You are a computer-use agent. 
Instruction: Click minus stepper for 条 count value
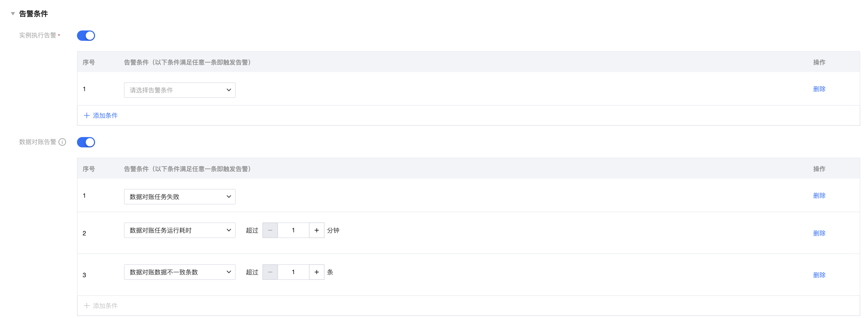(270, 272)
